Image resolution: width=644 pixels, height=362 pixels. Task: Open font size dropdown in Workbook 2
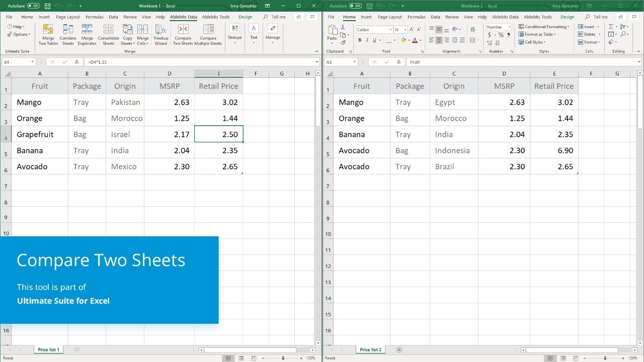pos(405,30)
